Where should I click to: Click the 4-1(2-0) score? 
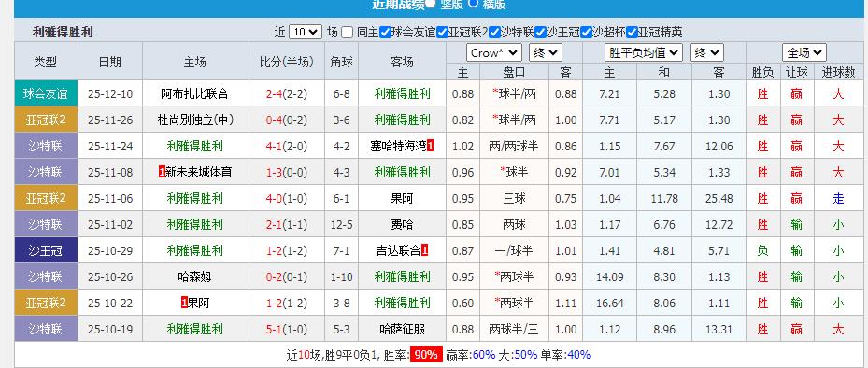(x=286, y=147)
